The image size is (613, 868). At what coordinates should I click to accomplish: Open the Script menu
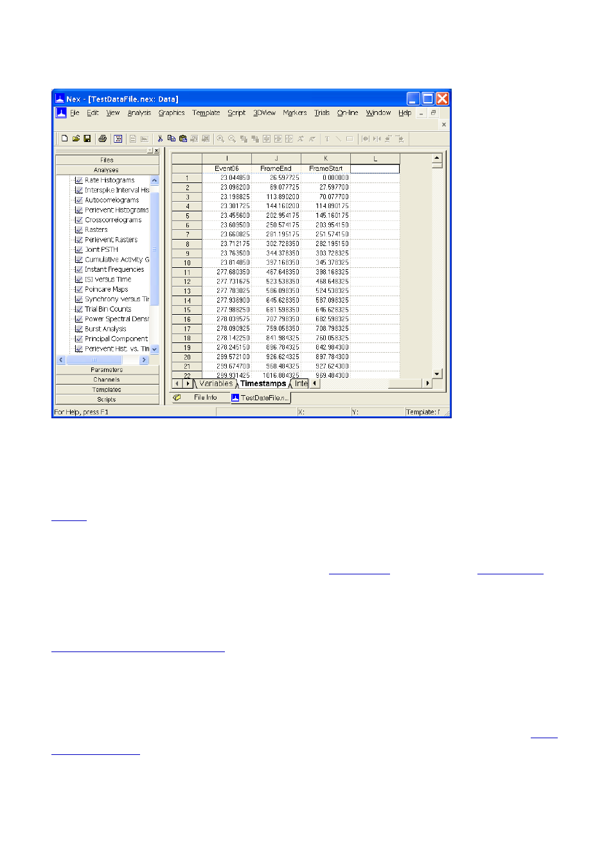coord(236,112)
